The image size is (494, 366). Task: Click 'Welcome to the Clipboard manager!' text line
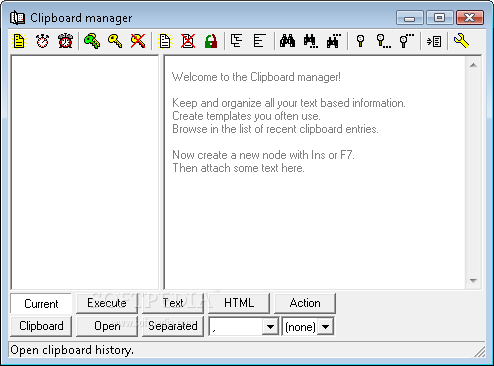(256, 77)
